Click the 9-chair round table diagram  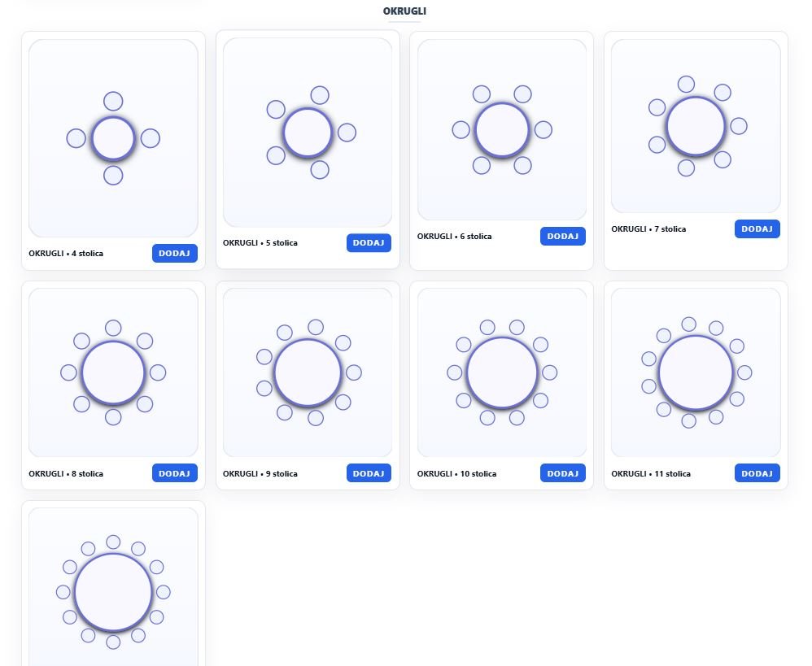click(308, 372)
